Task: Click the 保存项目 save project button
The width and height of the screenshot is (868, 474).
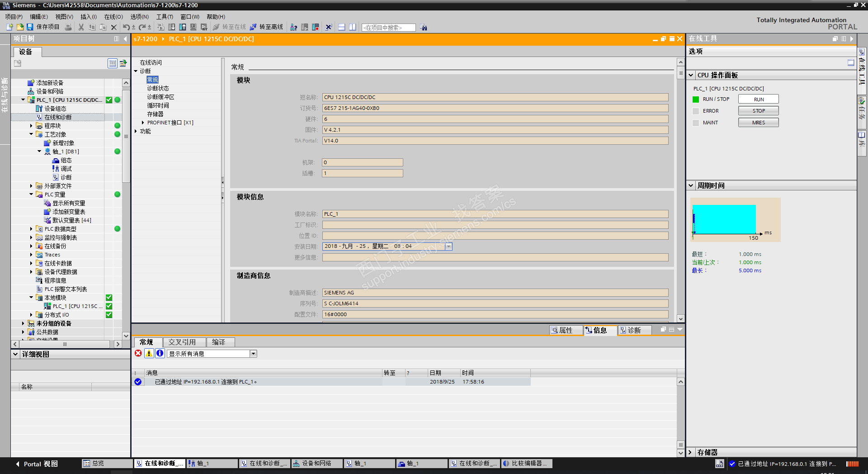Action: (x=43, y=27)
